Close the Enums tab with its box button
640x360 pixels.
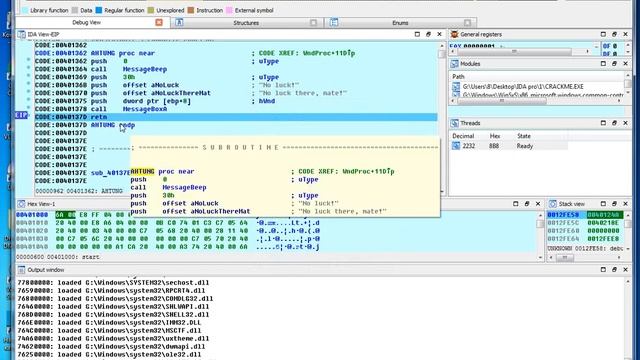click(467, 23)
